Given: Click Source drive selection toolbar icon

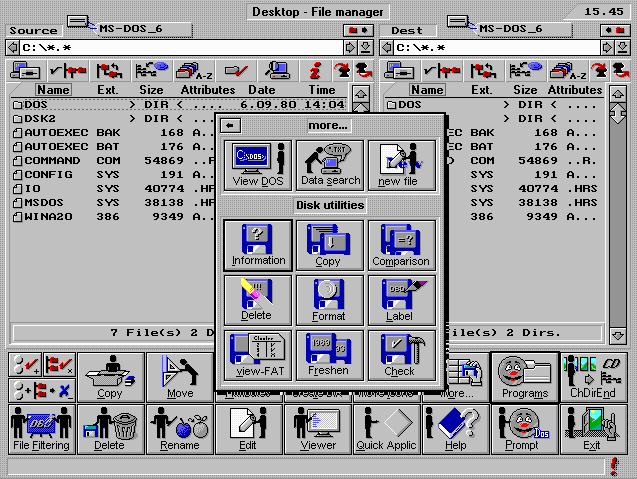Looking at the screenshot, I should 26,71.
